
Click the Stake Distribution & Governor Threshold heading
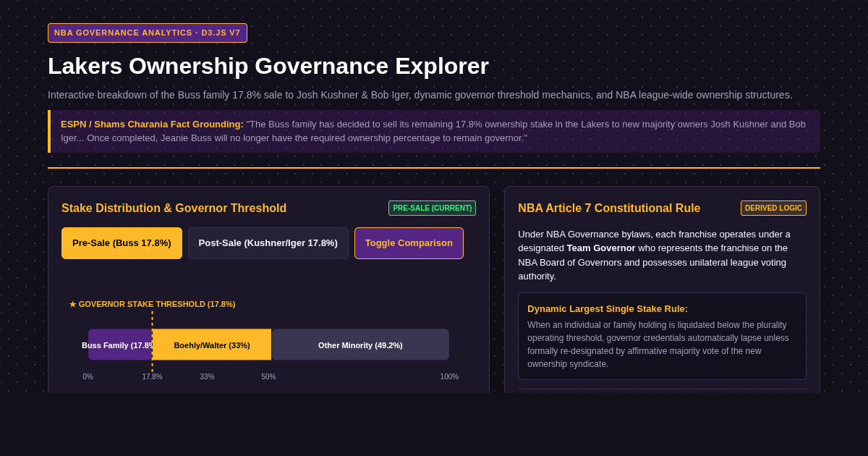(x=174, y=208)
